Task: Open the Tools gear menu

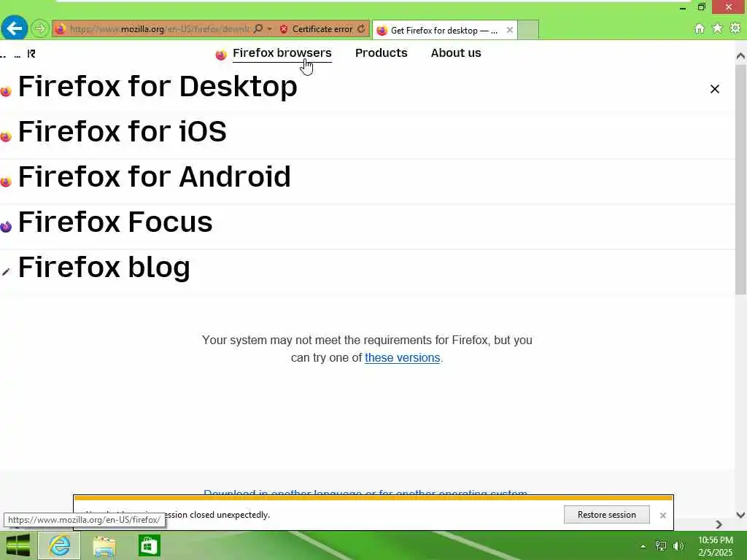Action: 735,28
